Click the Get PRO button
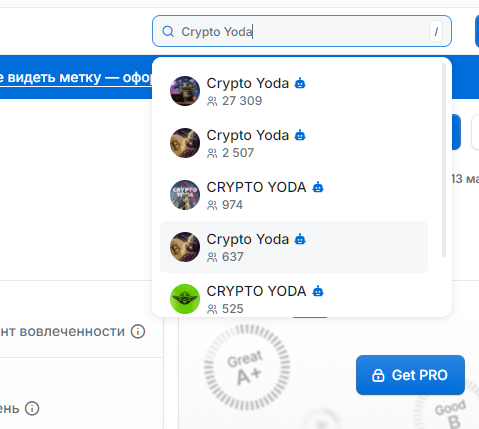 coord(410,375)
